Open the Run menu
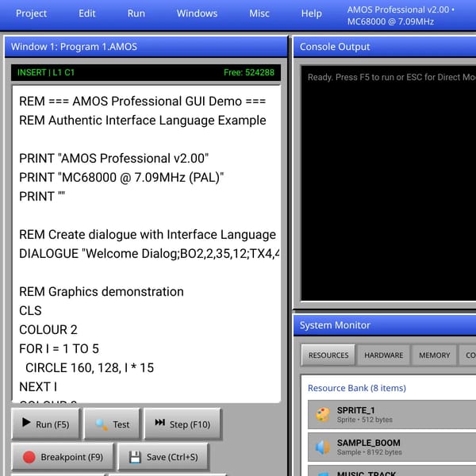 [x=136, y=13]
